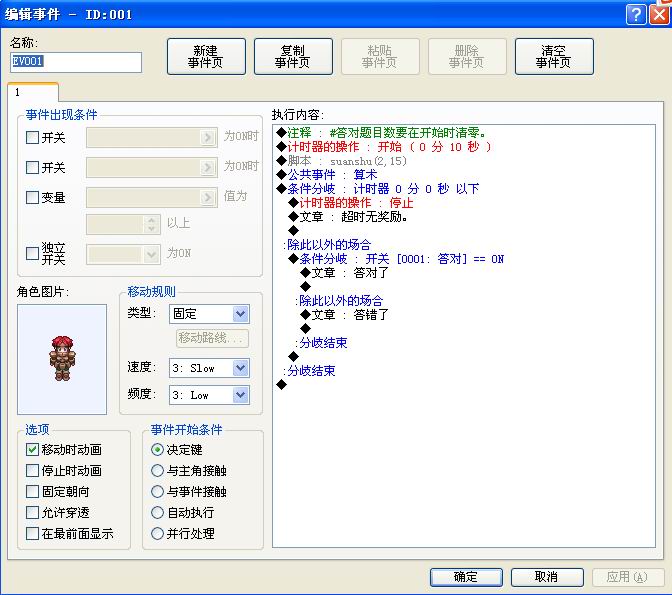672x595 pixels.
Task: Click the 新建事件页 button
Action: 206,57
